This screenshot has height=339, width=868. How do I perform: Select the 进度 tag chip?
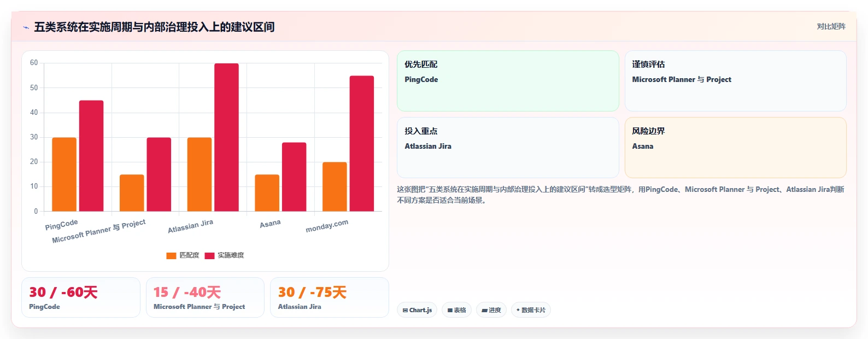click(491, 310)
